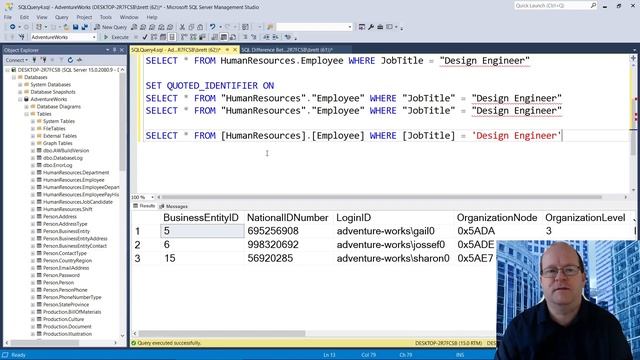The width and height of the screenshot is (640, 360).
Task: Comment out the selected lines icon
Action: click(x=245, y=37)
